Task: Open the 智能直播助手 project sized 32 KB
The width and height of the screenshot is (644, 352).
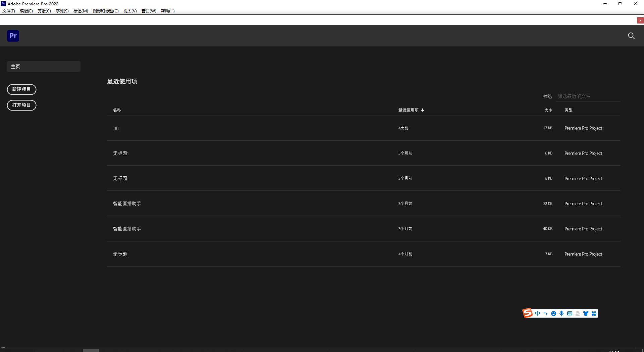Action: coord(364,204)
